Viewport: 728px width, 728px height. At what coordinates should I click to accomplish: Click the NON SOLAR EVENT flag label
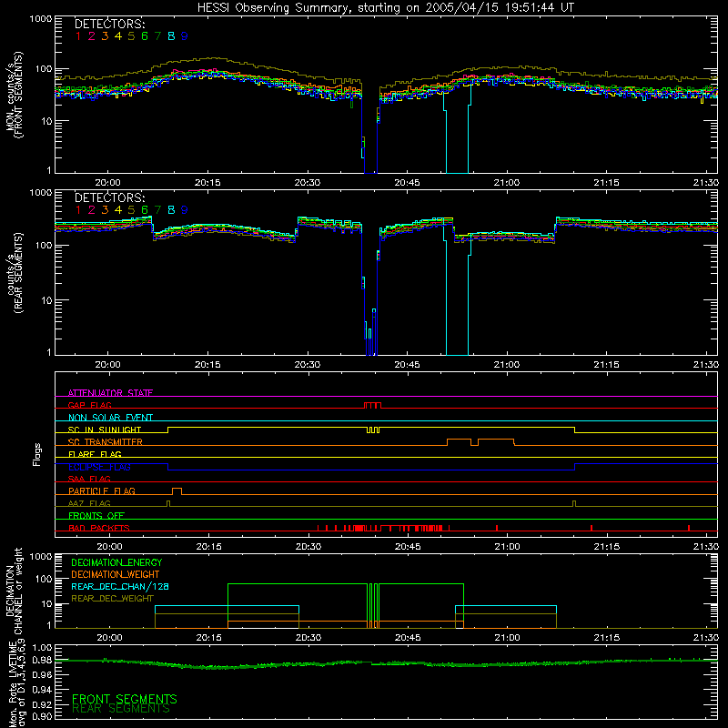pyautogui.click(x=110, y=418)
